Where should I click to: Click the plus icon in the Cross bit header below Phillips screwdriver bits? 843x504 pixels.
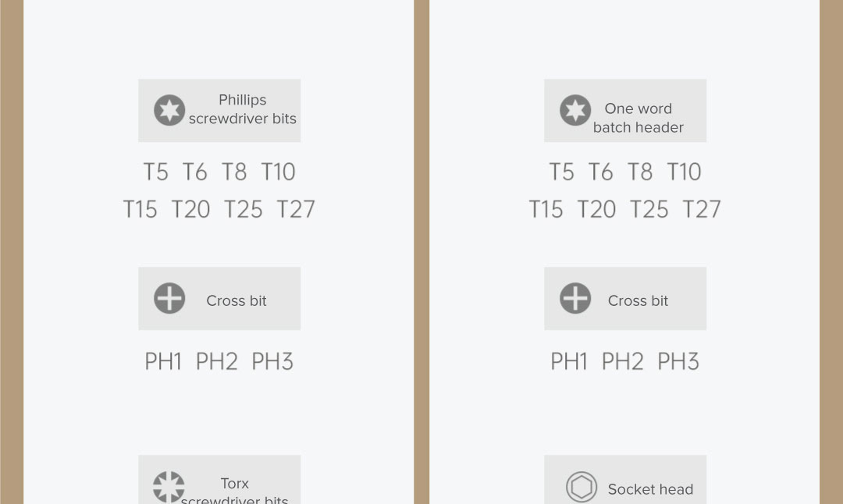point(169,299)
